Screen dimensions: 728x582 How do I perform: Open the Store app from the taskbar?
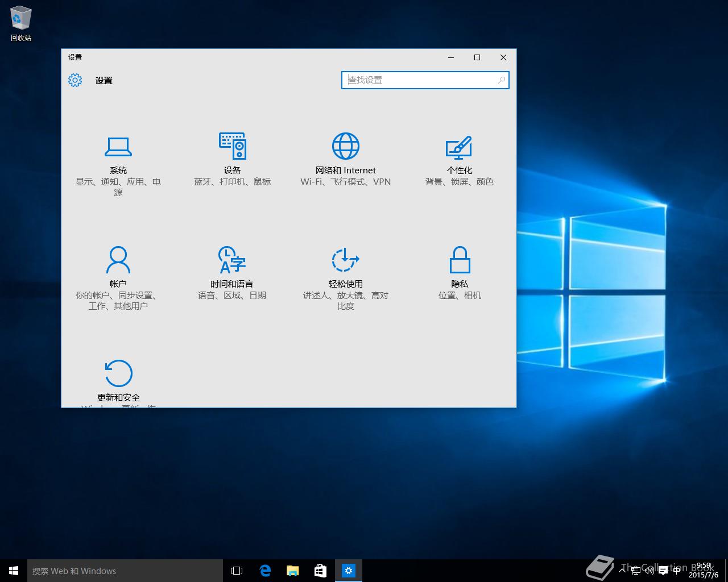click(x=321, y=571)
